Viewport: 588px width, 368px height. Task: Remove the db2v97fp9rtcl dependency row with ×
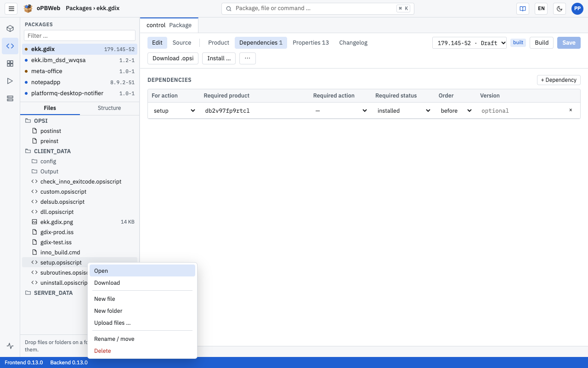[x=571, y=110]
